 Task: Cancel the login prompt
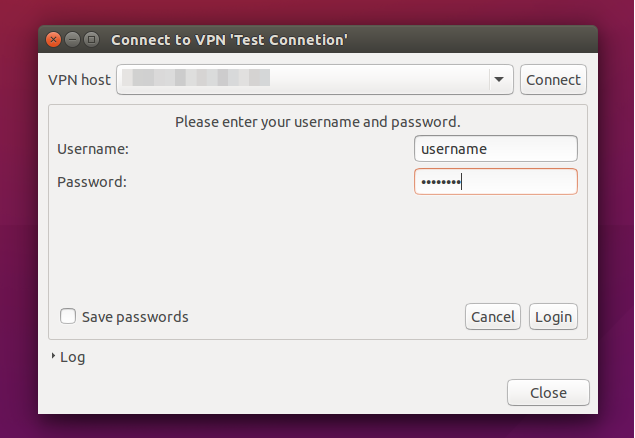(493, 317)
